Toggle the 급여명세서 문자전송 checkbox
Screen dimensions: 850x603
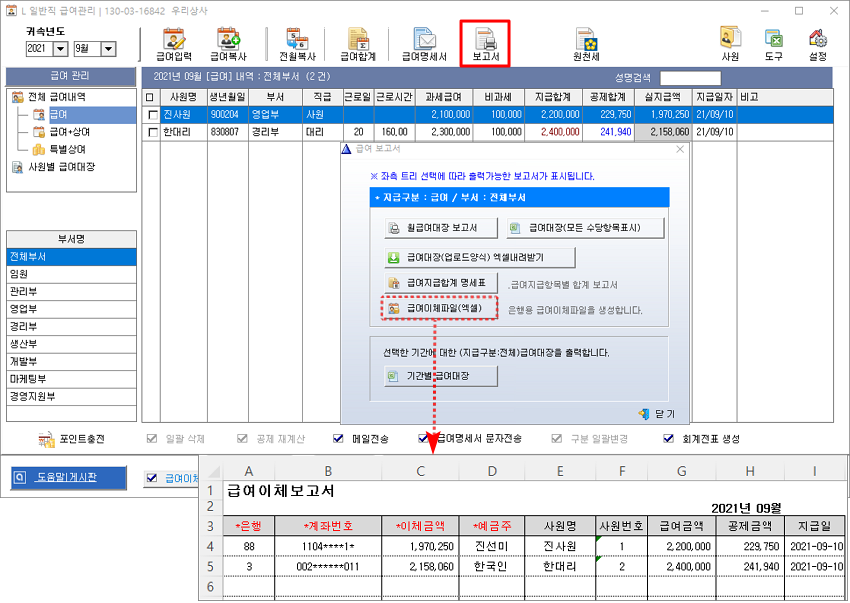(x=423, y=439)
